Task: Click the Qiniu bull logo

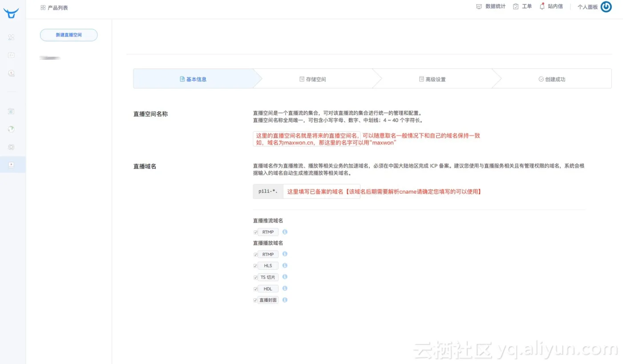Action: 12,13
